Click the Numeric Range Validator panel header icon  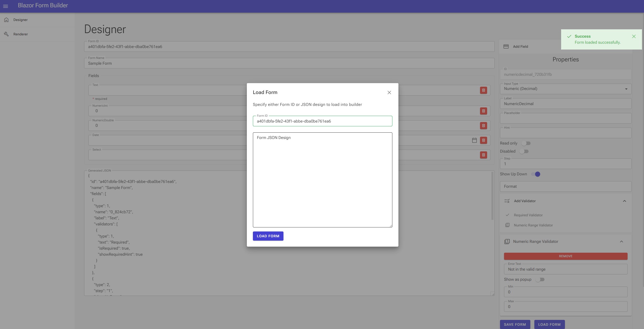507,242
